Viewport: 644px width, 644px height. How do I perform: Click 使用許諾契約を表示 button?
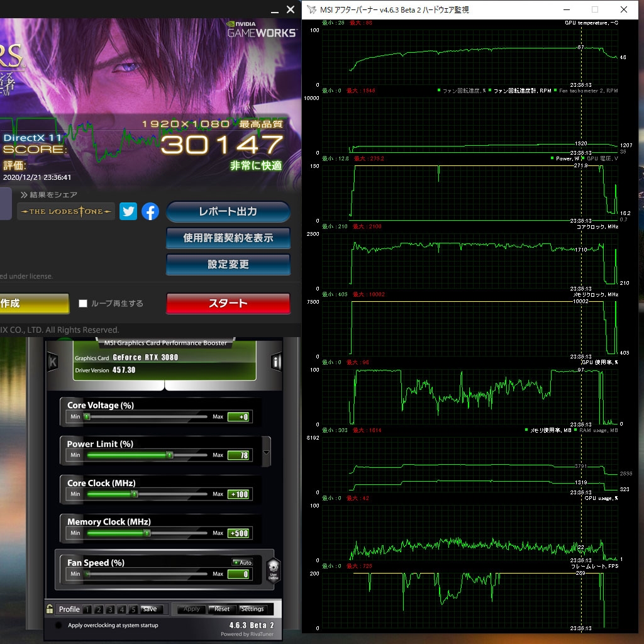point(228,238)
